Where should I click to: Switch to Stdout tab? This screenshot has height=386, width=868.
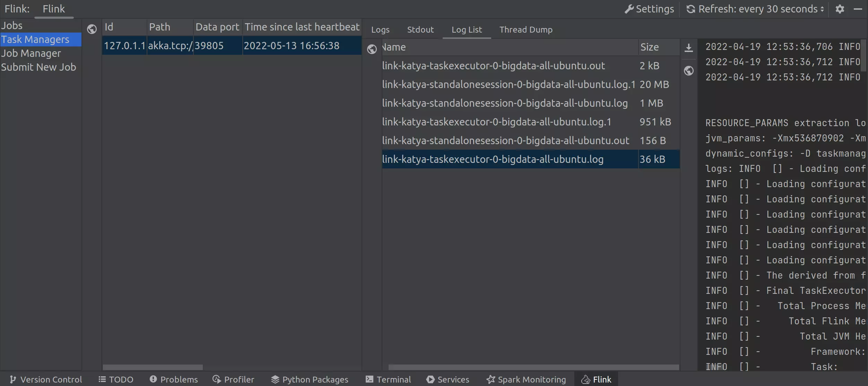(420, 30)
